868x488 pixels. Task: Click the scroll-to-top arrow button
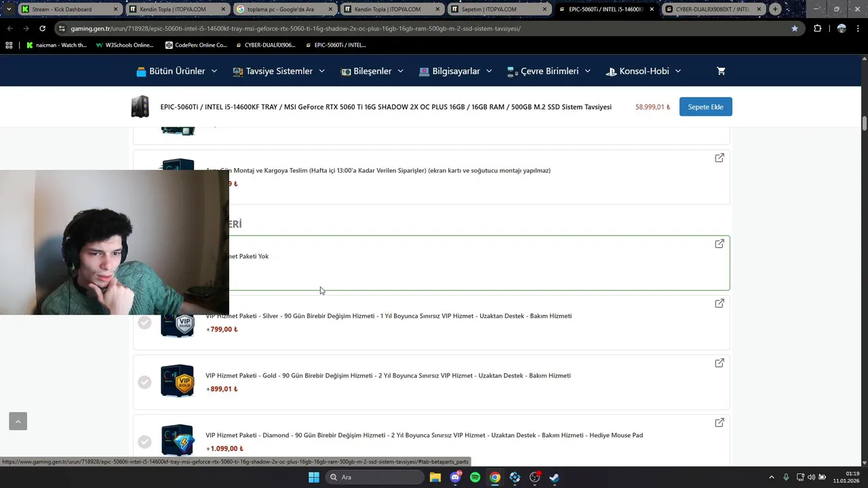click(x=18, y=421)
